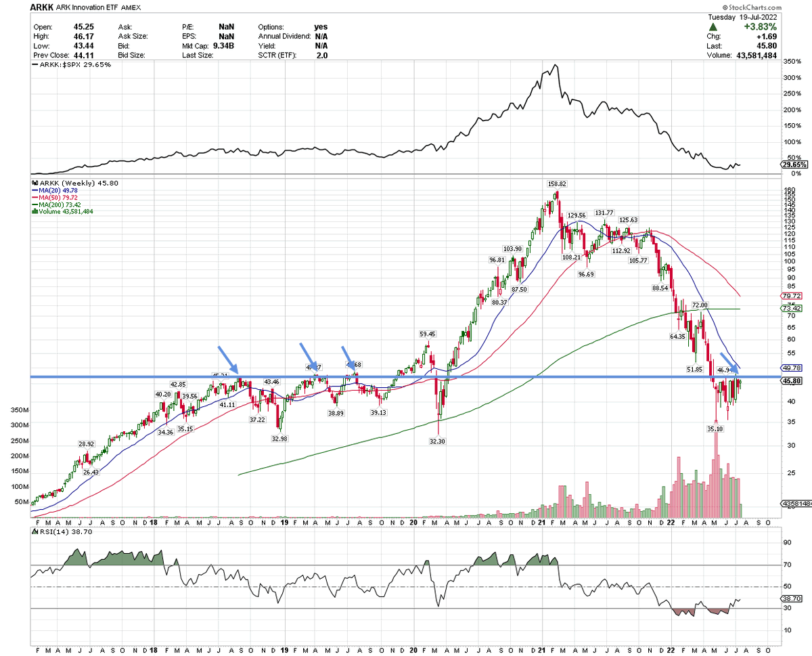Click the 88.54 price label
812x656 pixels.
(x=661, y=288)
